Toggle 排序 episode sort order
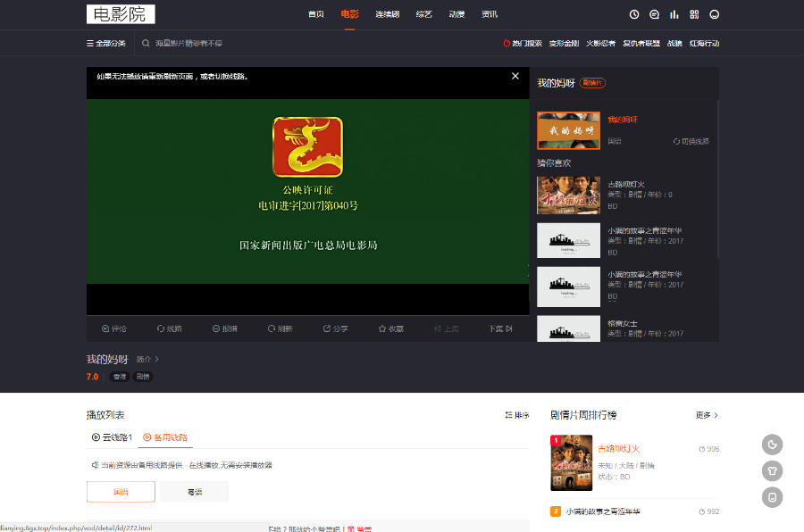 click(x=517, y=415)
